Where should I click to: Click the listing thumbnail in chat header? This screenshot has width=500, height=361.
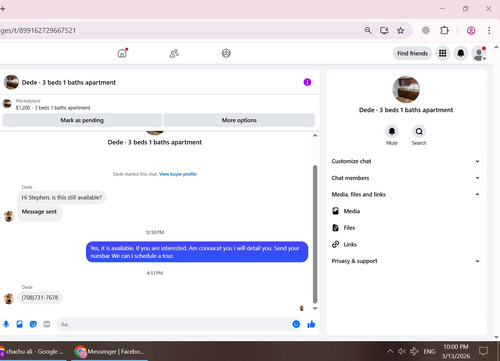pos(11,82)
